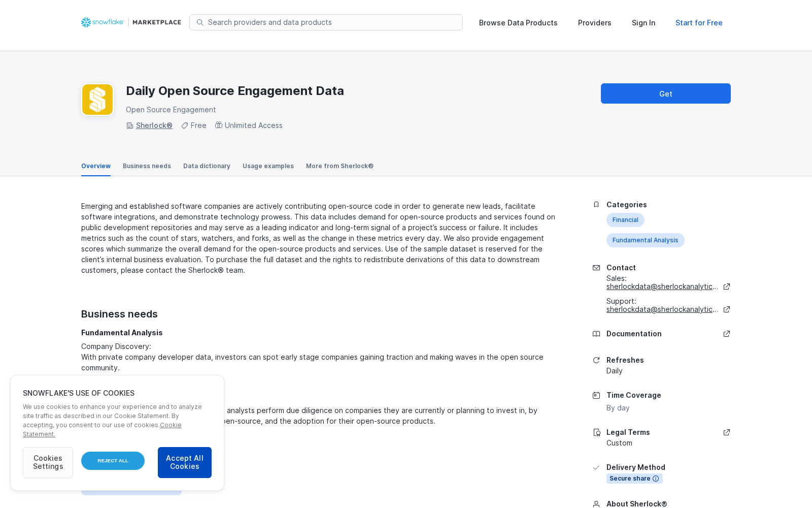Click the Categories bookmark icon
The image size is (812, 508).
pos(596,205)
